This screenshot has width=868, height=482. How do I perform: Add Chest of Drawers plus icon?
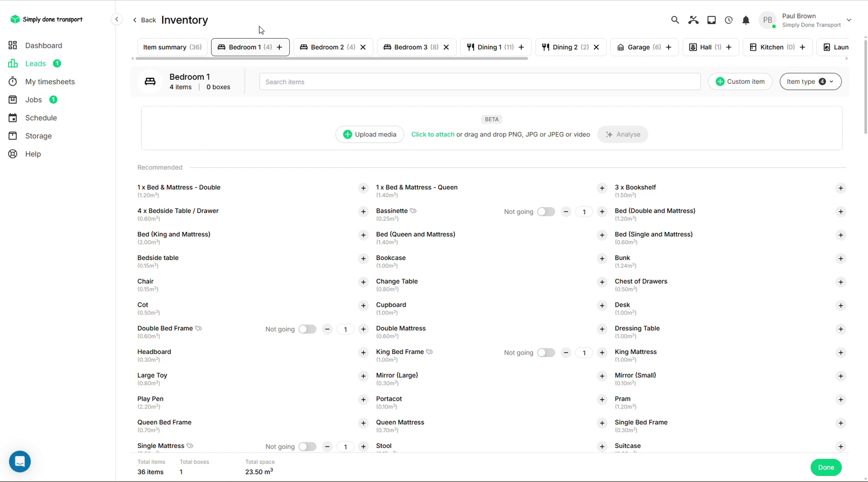tap(841, 282)
